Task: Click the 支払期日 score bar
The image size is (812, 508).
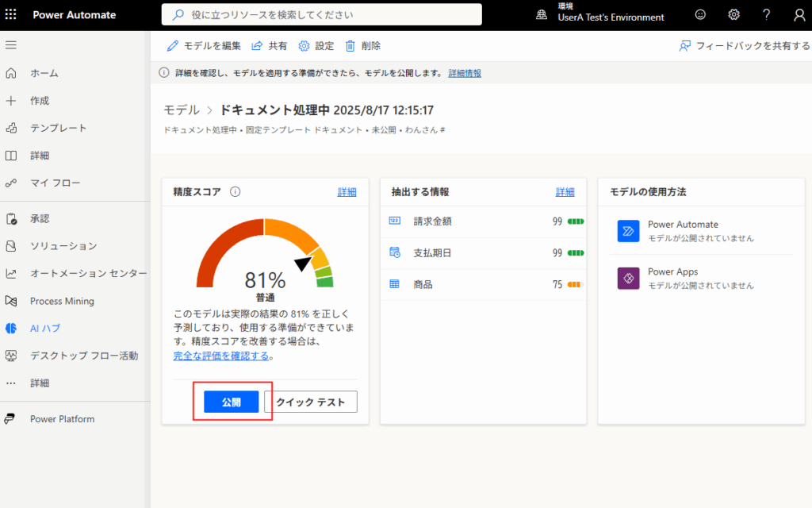Action: tap(576, 253)
